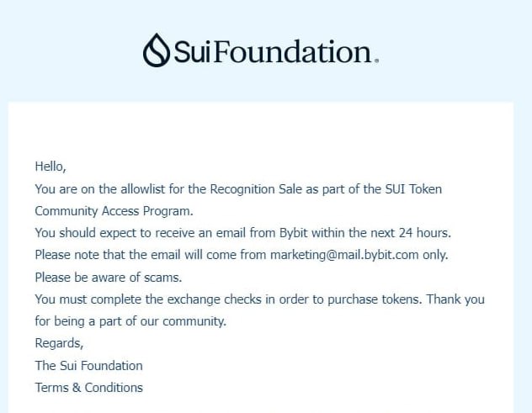
Task: Click the "for being a part of our community." line
Action: (130, 320)
